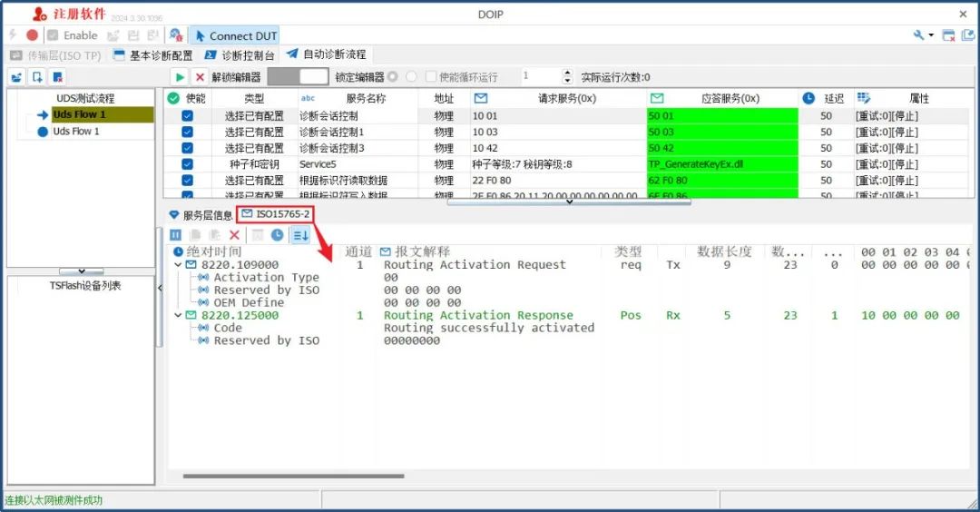
Task: Click the clock time-mode icon in the log toolbar
Action: [x=277, y=235]
